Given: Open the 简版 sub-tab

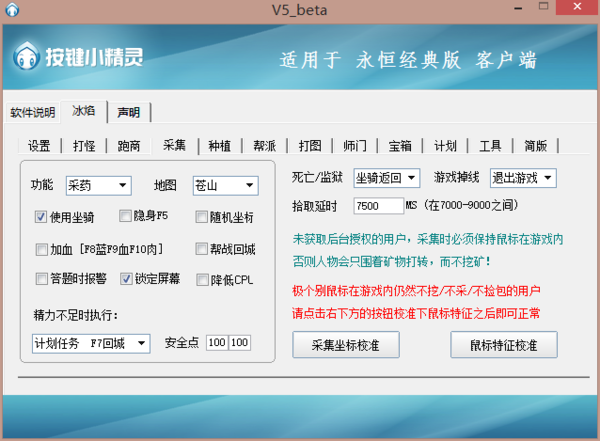Looking at the screenshot, I should coord(536,146).
